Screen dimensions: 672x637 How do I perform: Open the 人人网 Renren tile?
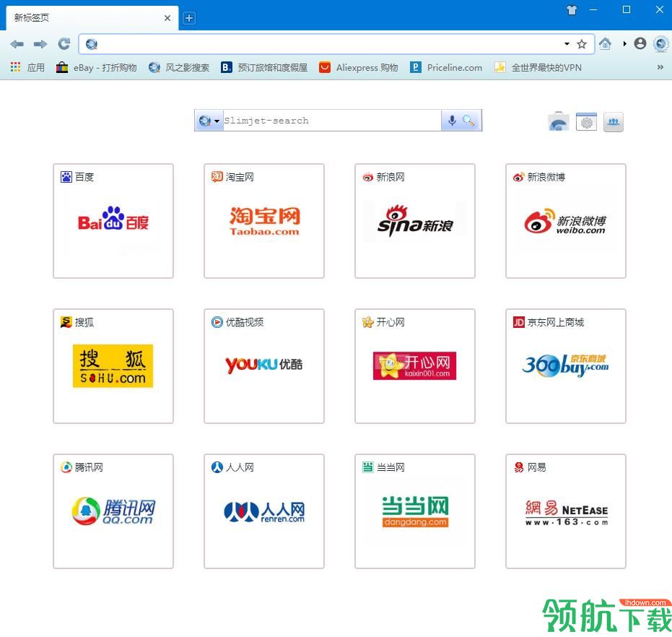264,511
